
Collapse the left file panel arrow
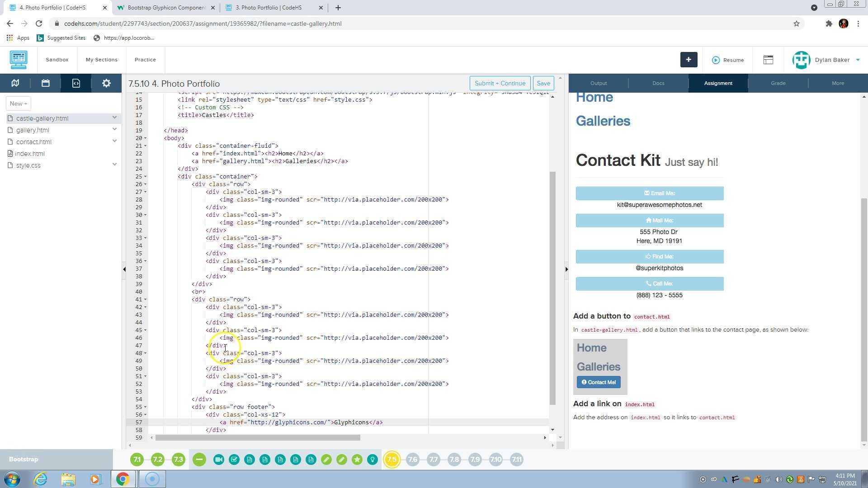click(124, 269)
